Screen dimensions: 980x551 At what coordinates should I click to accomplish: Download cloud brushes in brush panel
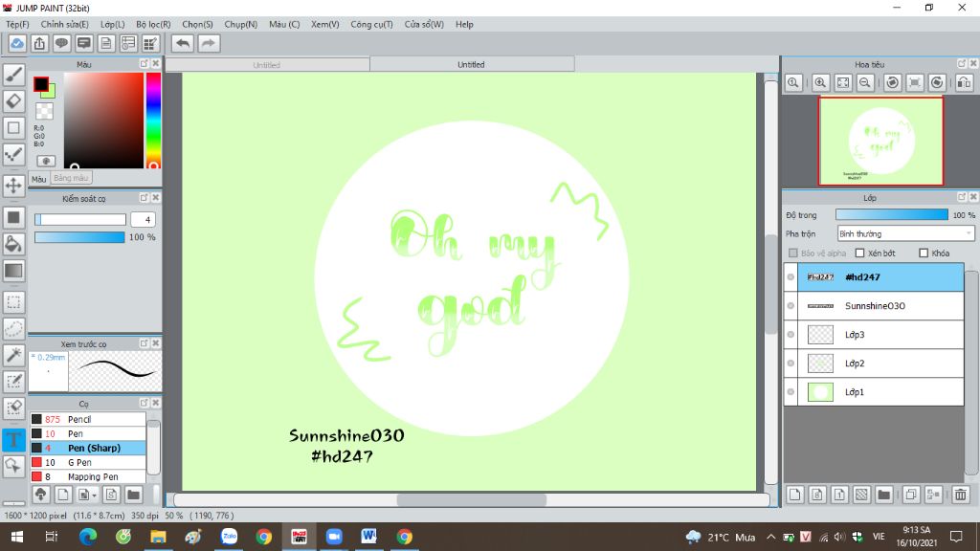point(40,495)
